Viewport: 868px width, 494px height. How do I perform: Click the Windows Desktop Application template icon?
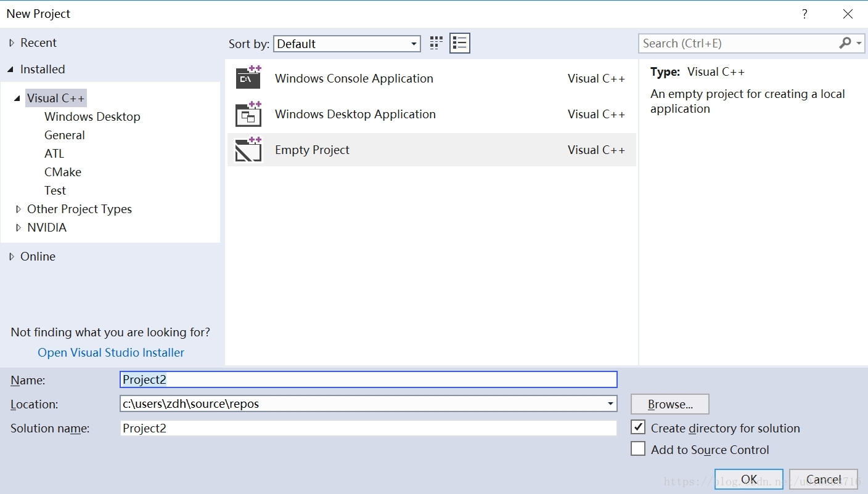(x=248, y=114)
